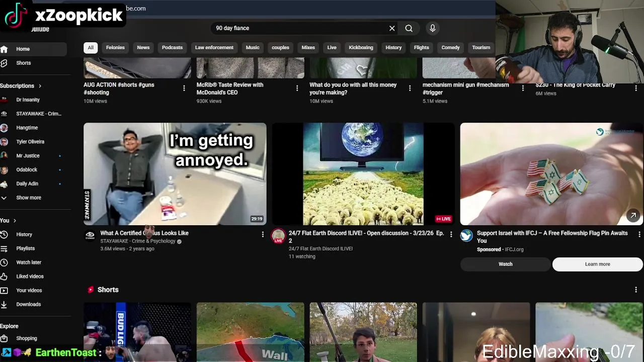Click Learn more on IFCJ ad
The height and width of the screenshot is (362, 644).
point(597,264)
